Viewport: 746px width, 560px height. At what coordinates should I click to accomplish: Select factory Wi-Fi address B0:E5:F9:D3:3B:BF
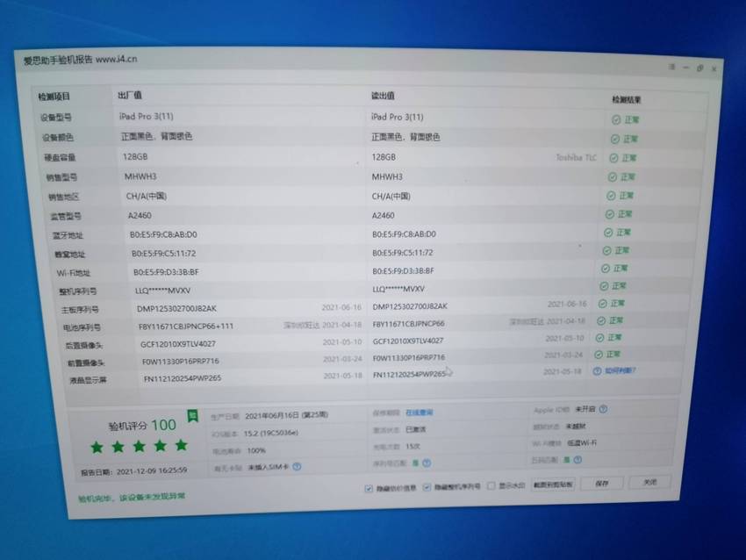pyautogui.click(x=166, y=272)
